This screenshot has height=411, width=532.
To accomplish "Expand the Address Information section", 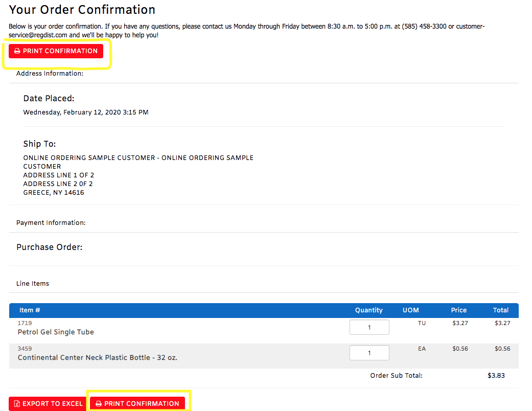I will [50, 73].
